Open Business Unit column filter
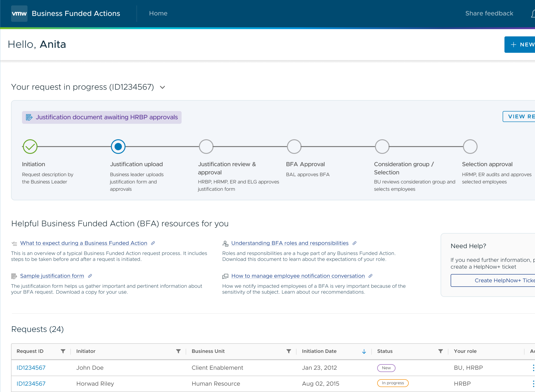 pos(289,351)
